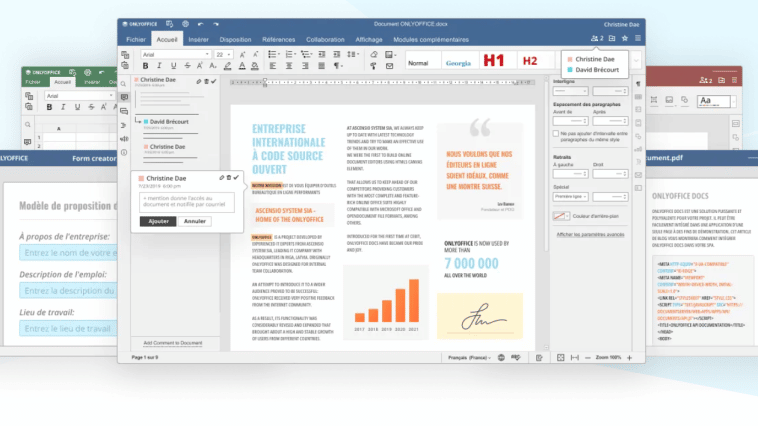Open the line spacing dropdown in toolbar
The width and height of the screenshot is (758, 426).
[x=353, y=54]
